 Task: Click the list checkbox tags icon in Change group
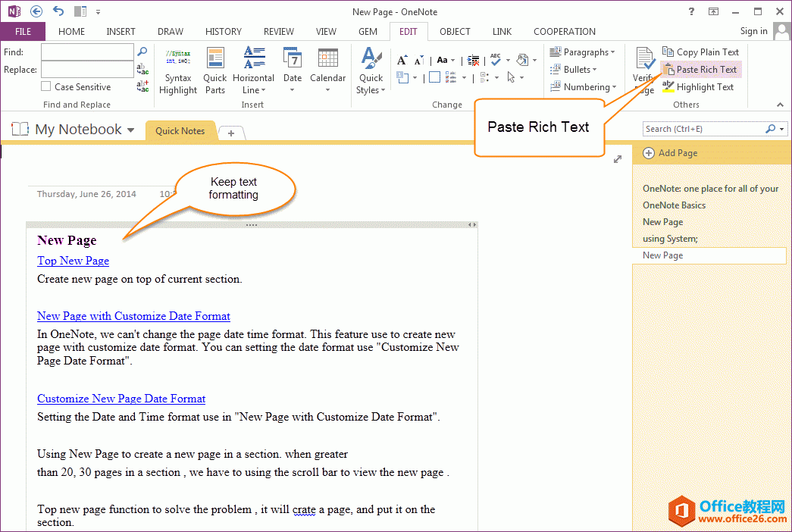[x=450, y=77]
